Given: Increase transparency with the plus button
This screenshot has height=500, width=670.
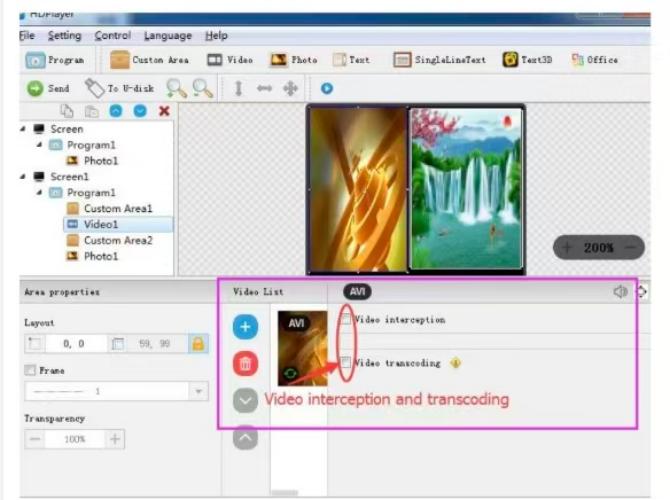Looking at the screenshot, I should point(115,439).
